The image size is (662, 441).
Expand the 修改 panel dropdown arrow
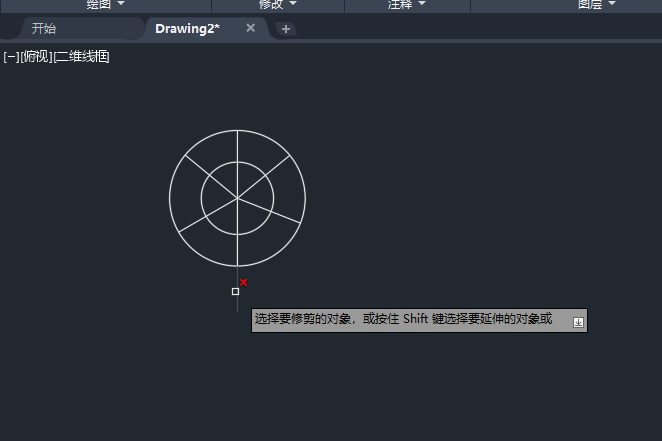click(x=293, y=3)
